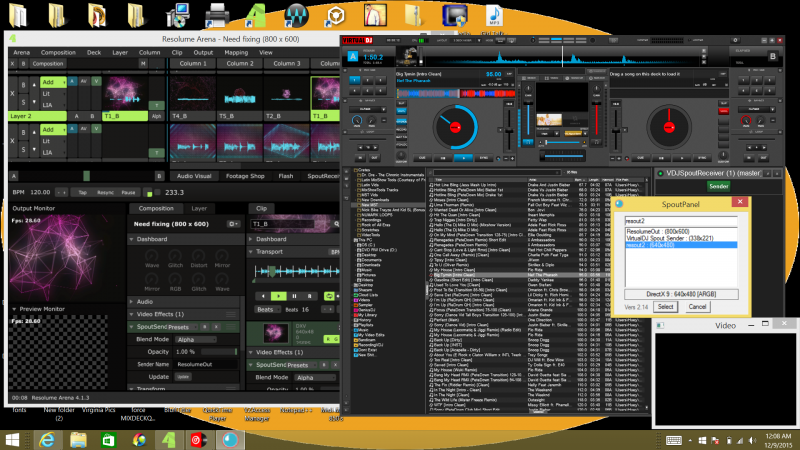
Task: Collapse the composition Video Effects (1) section
Action: [x=132, y=314]
